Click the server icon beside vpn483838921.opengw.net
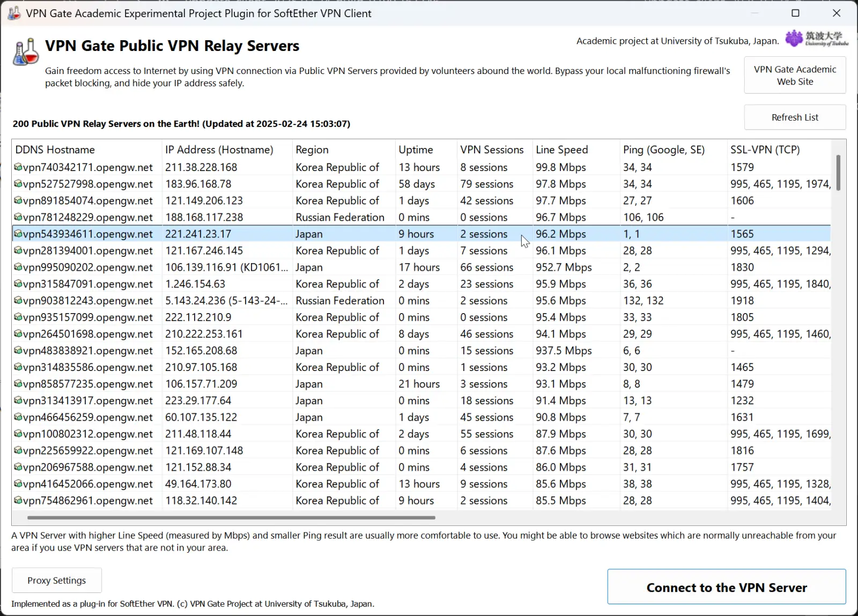 (x=18, y=350)
